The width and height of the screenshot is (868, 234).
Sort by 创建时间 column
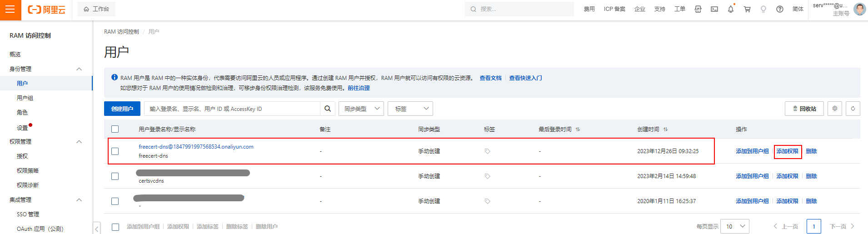coord(665,129)
